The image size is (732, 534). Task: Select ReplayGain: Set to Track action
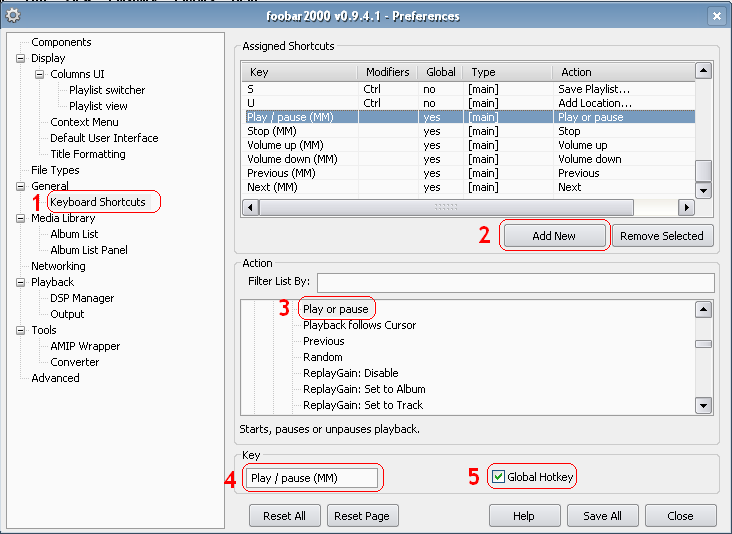pos(363,405)
